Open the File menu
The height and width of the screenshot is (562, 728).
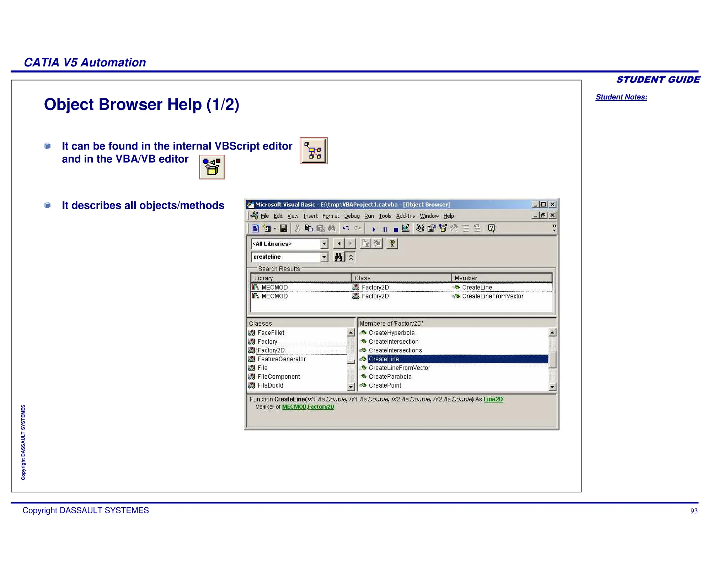pyautogui.click(x=264, y=216)
